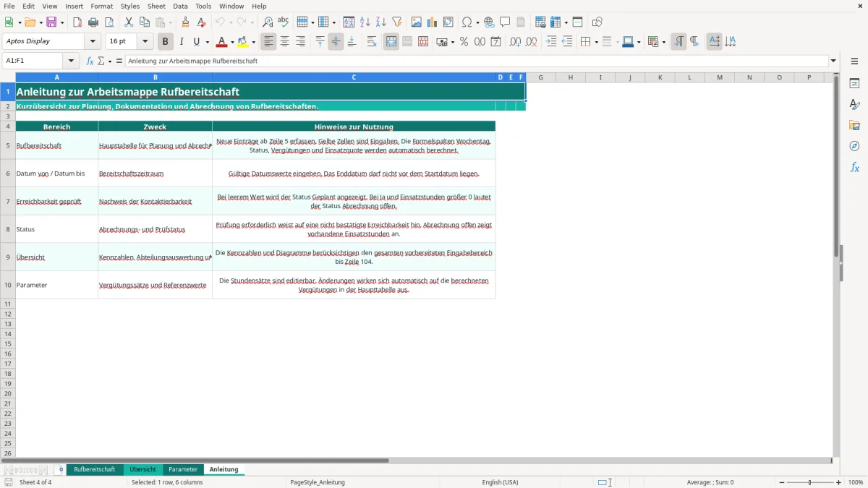Click the Font Color A button
Image resolution: width=868 pixels, height=488 pixels.
tap(222, 42)
